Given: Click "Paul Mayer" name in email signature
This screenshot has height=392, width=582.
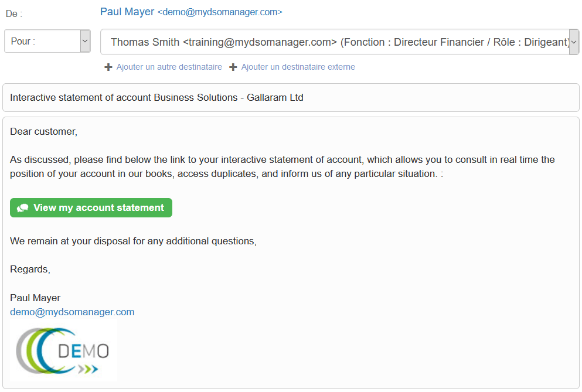Looking at the screenshot, I should [x=35, y=298].
